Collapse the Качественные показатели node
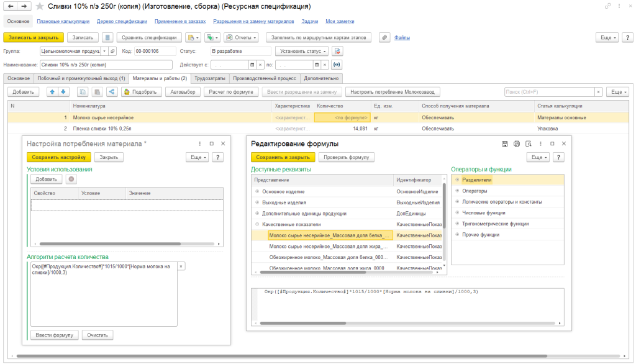This screenshot has width=636, height=364. pos(257,224)
